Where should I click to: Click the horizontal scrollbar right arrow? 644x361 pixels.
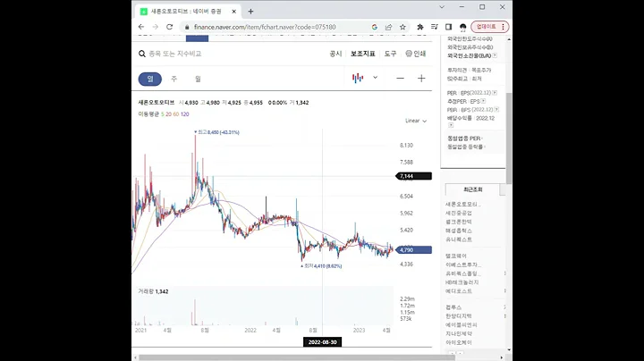coord(502,357)
